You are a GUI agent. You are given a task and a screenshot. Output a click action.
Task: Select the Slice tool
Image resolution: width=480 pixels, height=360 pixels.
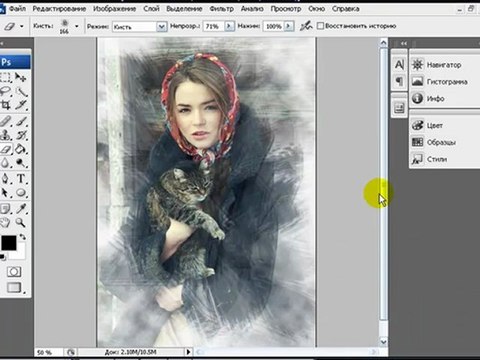coord(21,105)
